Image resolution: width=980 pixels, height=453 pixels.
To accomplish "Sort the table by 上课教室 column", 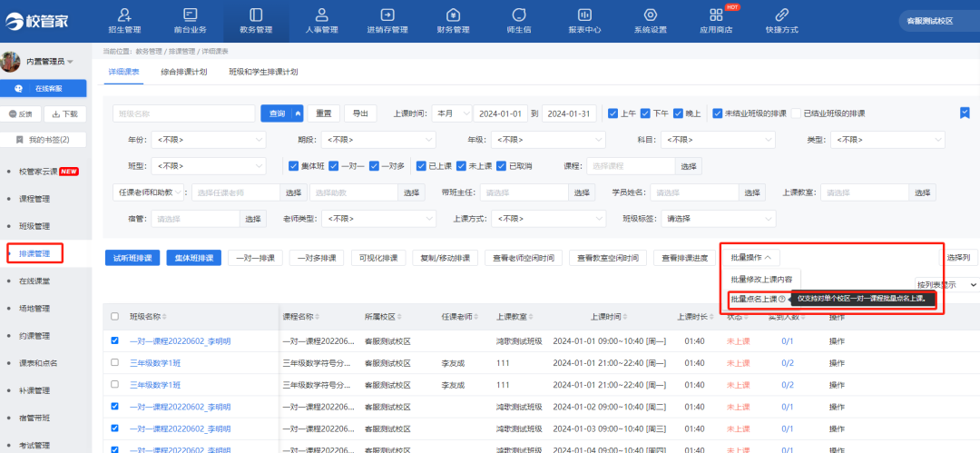I will pyautogui.click(x=531, y=317).
